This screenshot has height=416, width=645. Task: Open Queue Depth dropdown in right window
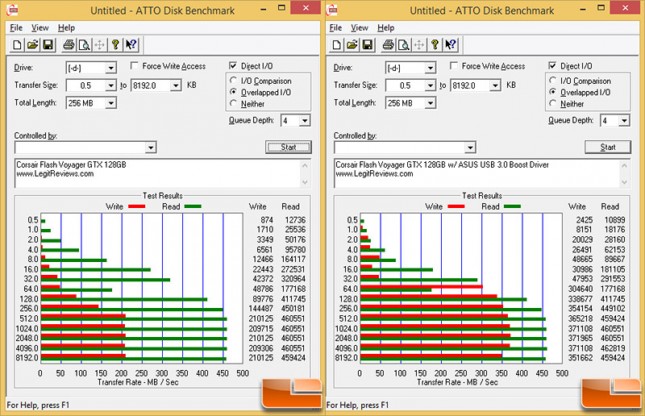(x=624, y=121)
